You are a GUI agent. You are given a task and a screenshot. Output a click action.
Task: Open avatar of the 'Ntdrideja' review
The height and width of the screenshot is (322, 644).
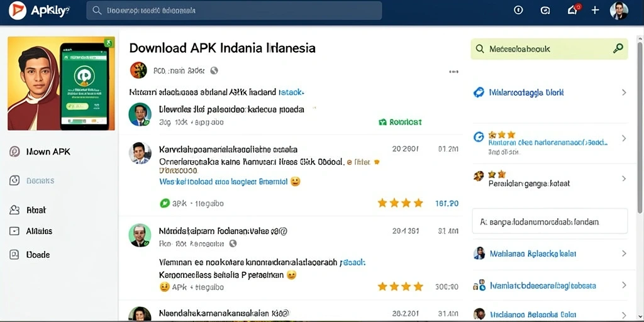pos(140,235)
